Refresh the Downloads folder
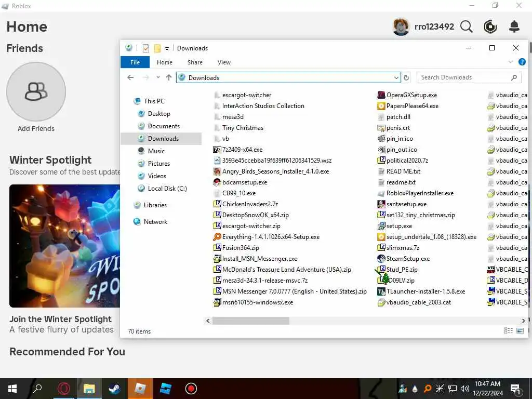This screenshot has height=399, width=532. pos(406,78)
